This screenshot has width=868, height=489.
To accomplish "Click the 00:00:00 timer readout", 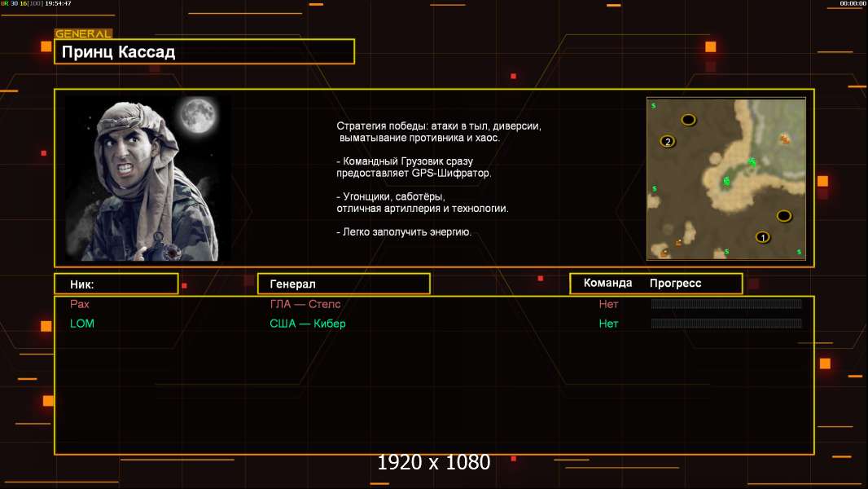I will 853,3.
